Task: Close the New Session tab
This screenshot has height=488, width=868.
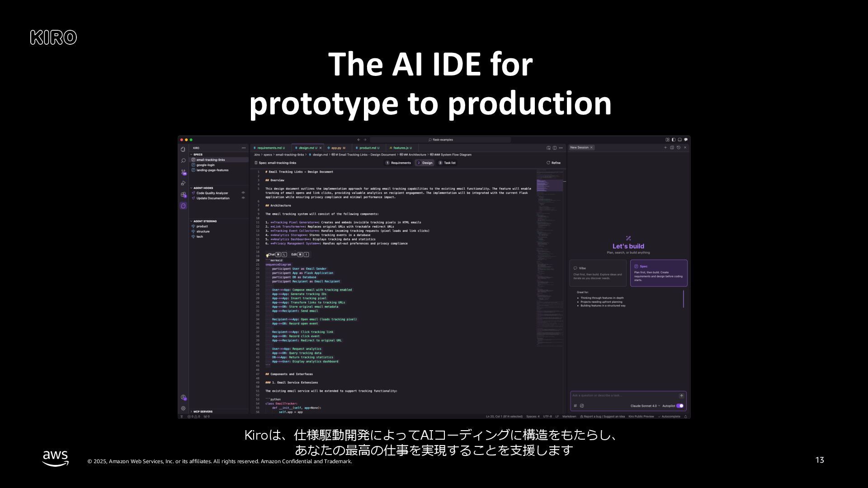Action: [x=591, y=147]
